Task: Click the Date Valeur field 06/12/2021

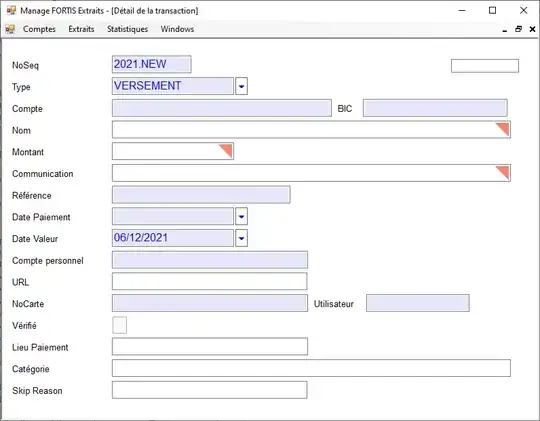Action: (x=173, y=238)
